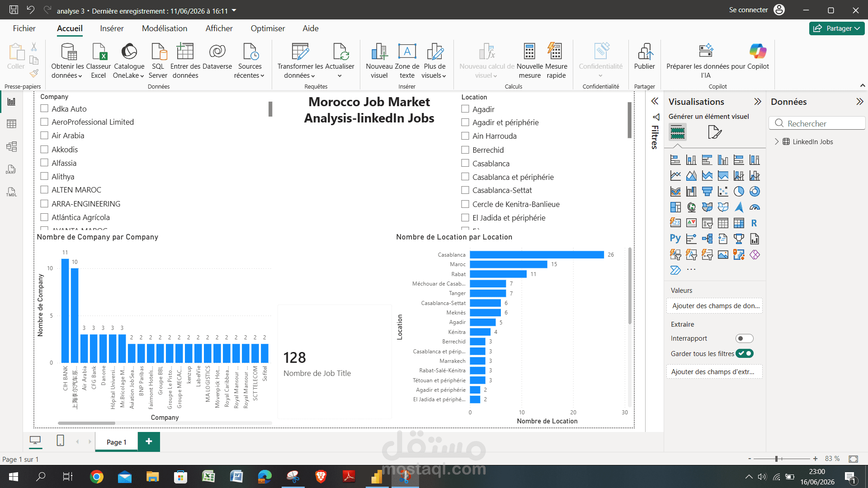868x488 pixels.
Task: Switch to the Optimiser tab
Action: pyautogui.click(x=268, y=28)
